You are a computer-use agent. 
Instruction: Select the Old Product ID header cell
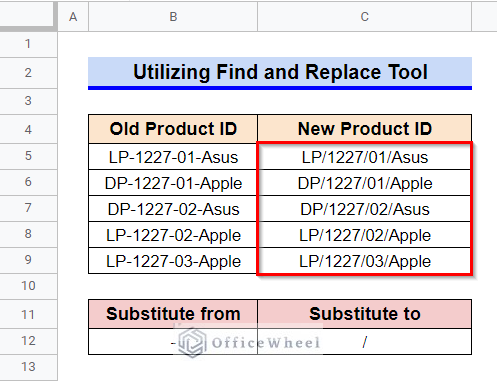coord(173,129)
